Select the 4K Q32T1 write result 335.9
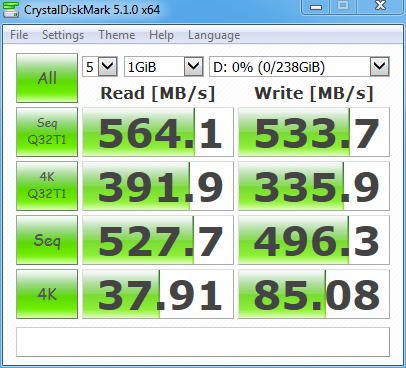This screenshot has height=368, width=406. (x=314, y=186)
